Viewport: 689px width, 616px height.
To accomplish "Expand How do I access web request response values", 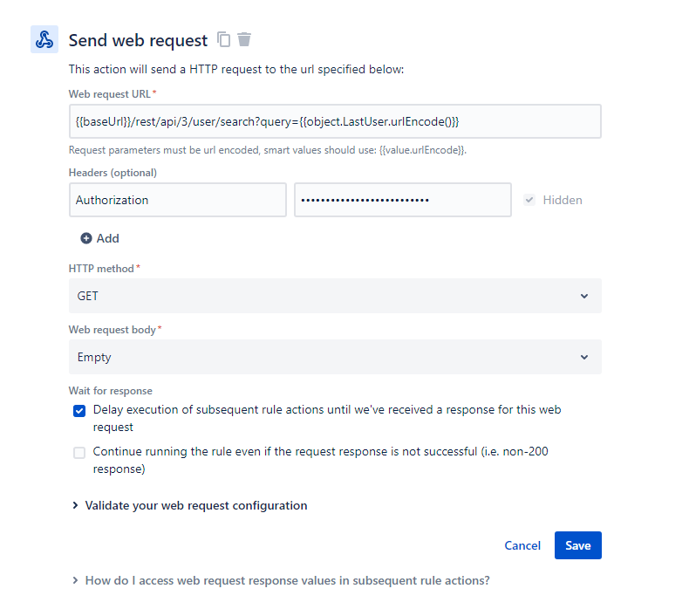I will pyautogui.click(x=288, y=581).
